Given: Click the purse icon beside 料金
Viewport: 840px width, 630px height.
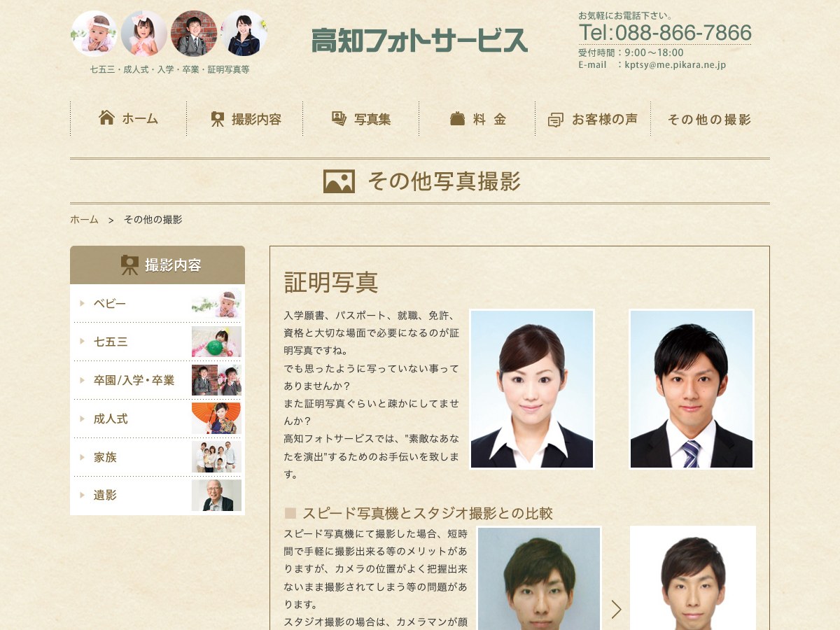Looking at the screenshot, I should [x=457, y=119].
